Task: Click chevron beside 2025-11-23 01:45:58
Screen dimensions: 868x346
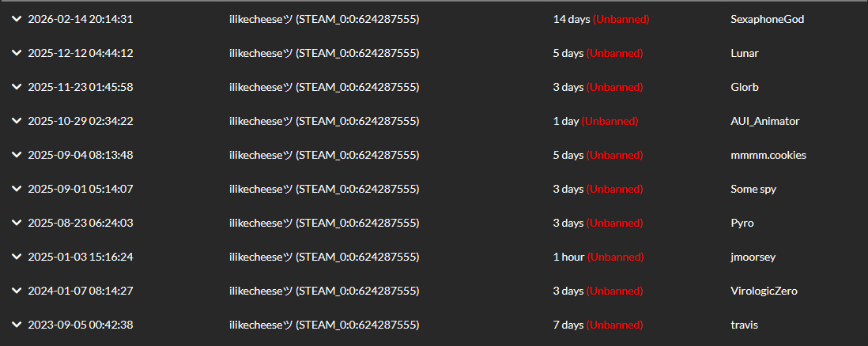Action: [x=17, y=87]
